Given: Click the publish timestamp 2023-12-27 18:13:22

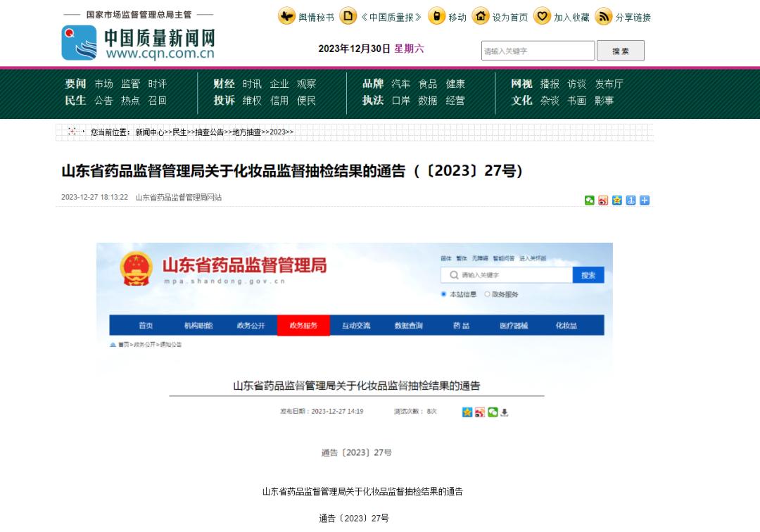Looking at the screenshot, I should [94, 197].
